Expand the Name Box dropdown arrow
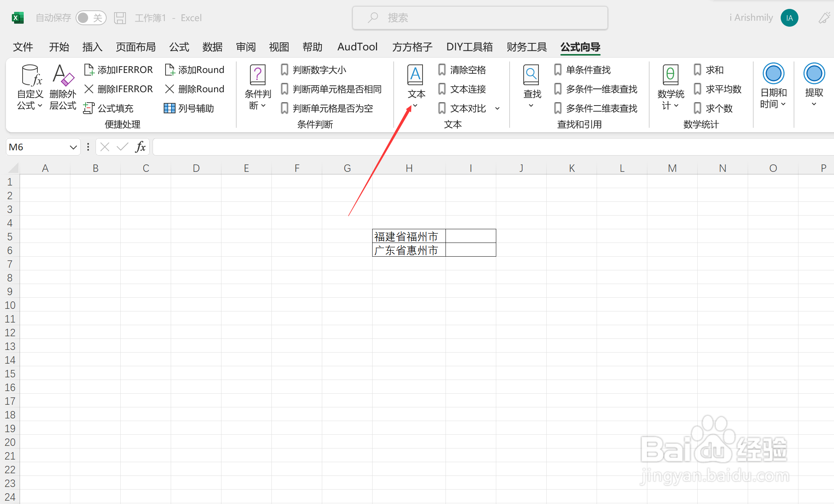Image resolution: width=834 pixels, height=504 pixels. click(x=73, y=147)
